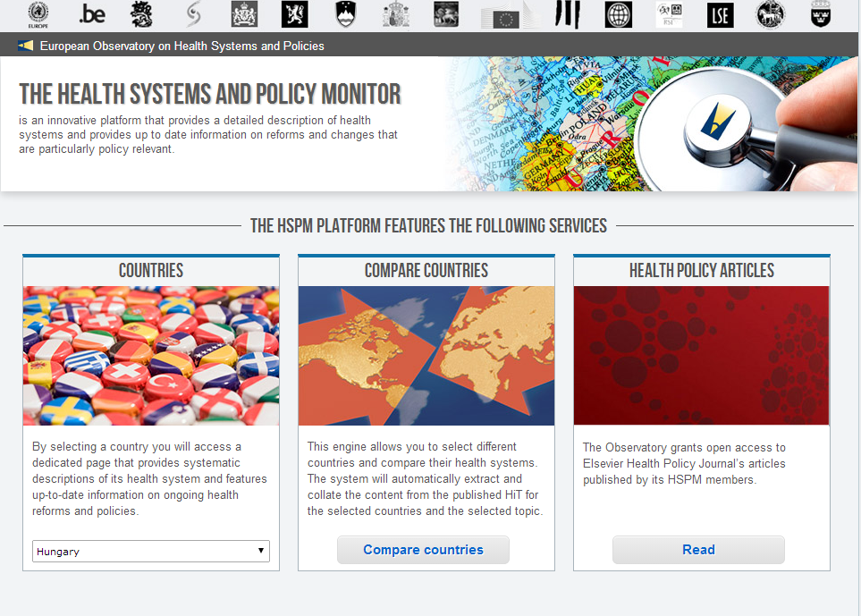The image size is (861, 616).
Task: Click the globe partner logo
Action: tap(617, 14)
